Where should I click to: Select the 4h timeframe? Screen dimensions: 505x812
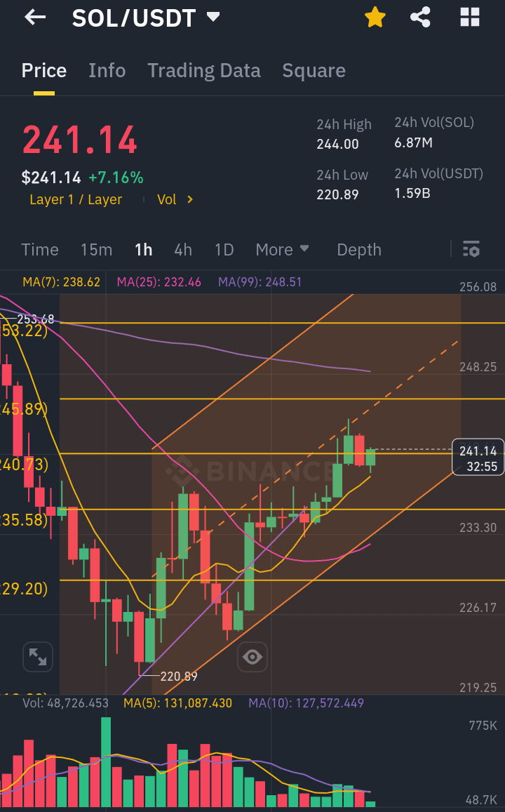(183, 250)
